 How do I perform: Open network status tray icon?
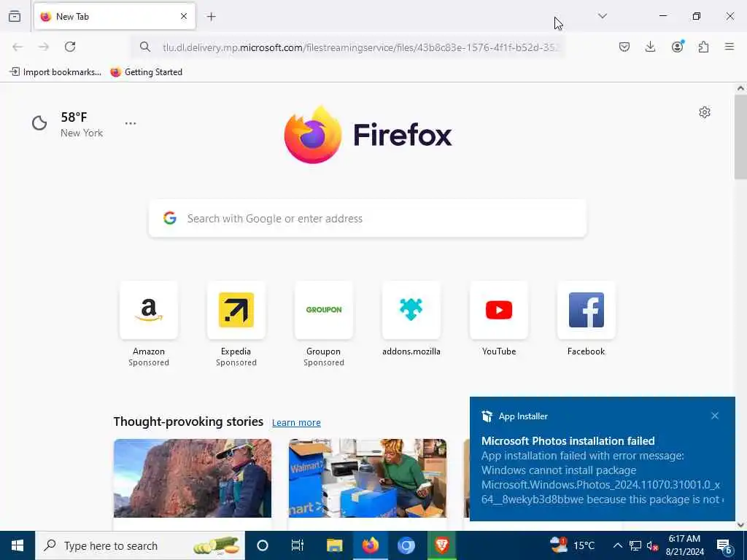[635, 545]
